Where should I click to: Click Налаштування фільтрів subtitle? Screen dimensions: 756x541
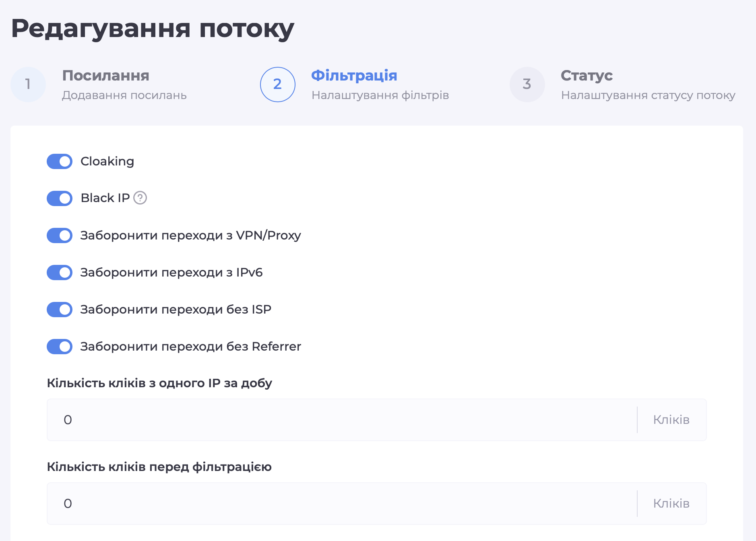[x=380, y=95]
